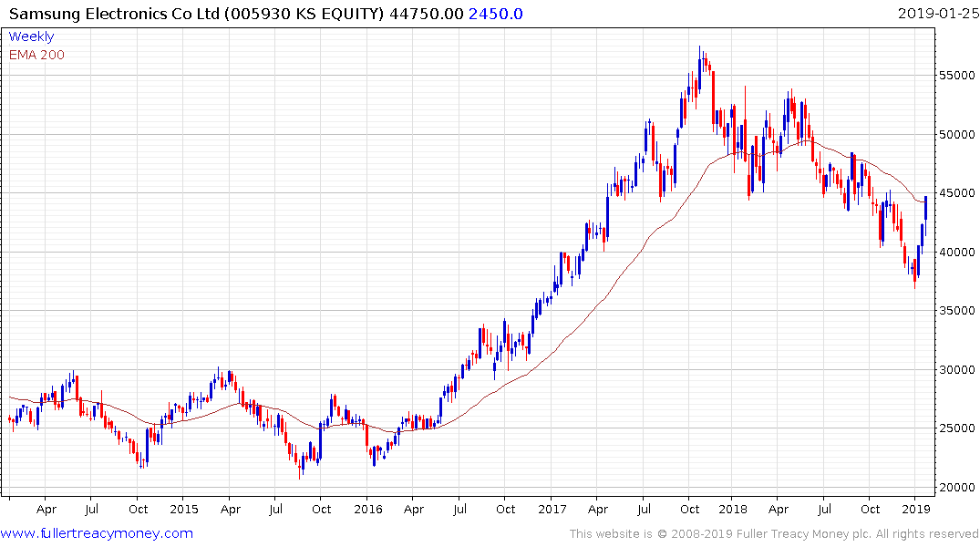The width and height of the screenshot is (980, 547).
Task: Click the 55000 price axis label
Action: click(x=957, y=76)
